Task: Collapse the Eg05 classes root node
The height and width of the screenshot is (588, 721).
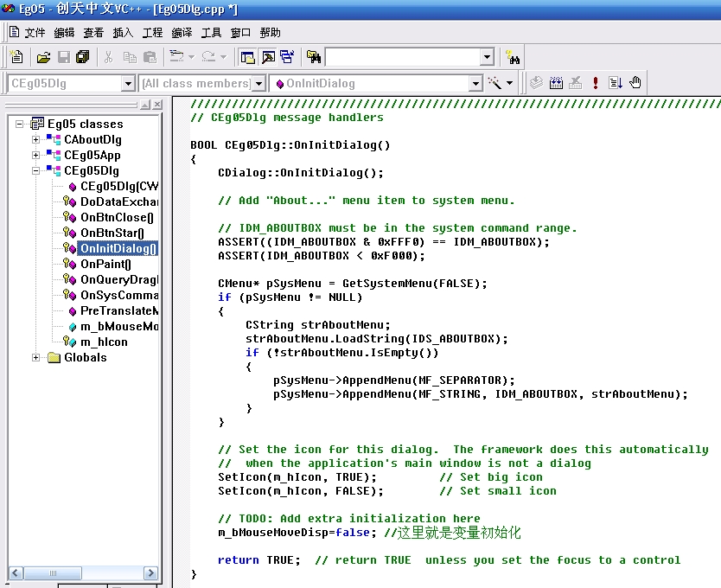Action: pos(19,124)
